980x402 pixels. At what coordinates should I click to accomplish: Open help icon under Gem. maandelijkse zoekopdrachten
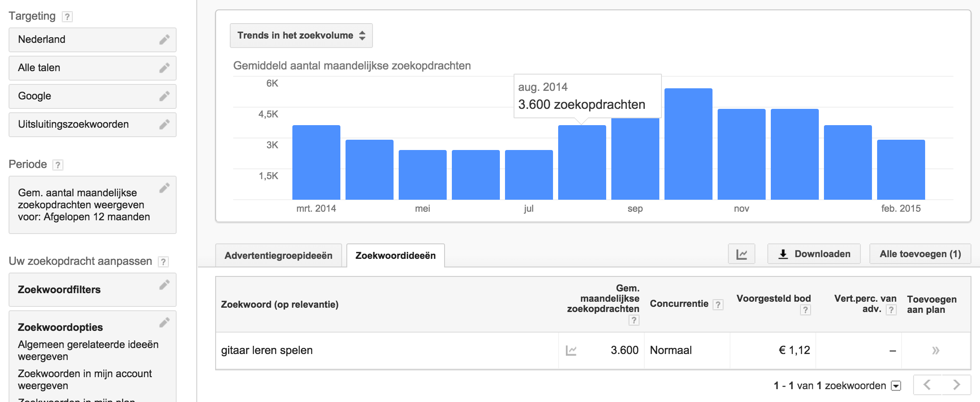point(634,320)
